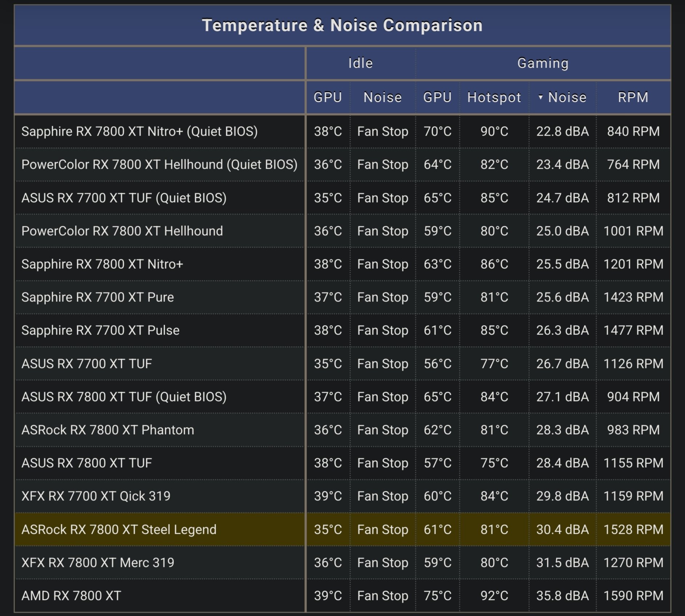Click the 1159 RPM value

pos(633,496)
